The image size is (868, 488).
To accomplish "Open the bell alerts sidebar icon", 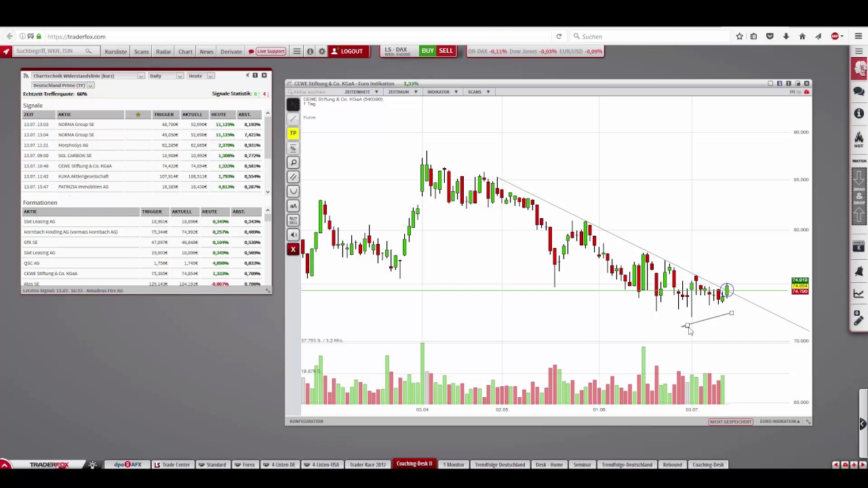I will [859, 271].
